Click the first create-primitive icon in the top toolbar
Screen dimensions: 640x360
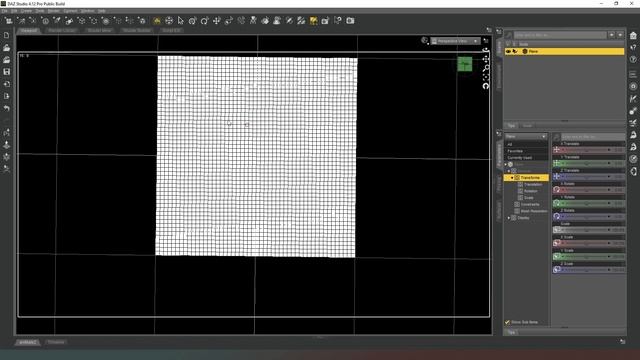[8, 20]
